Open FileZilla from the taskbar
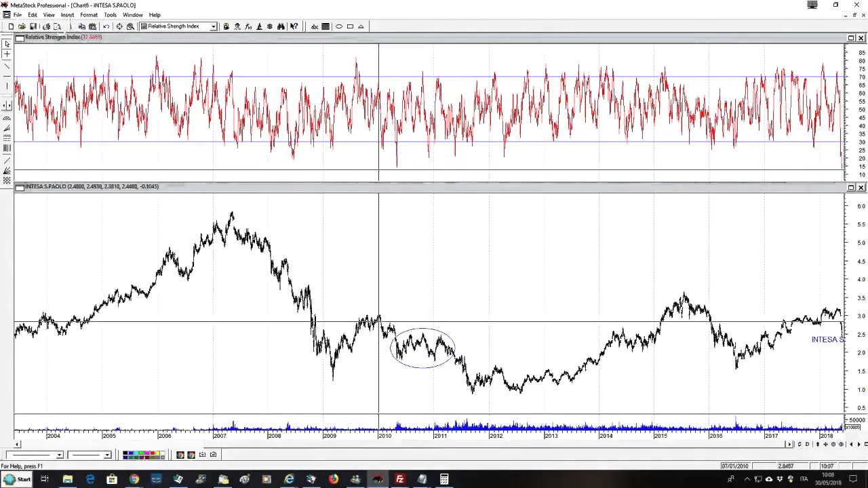Image resolution: width=868 pixels, height=488 pixels. 399,480
